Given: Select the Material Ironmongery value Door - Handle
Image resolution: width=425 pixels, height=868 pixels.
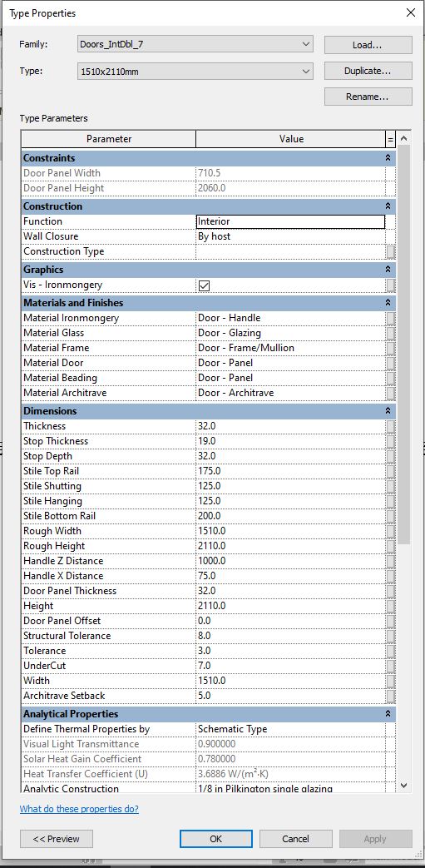Looking at the screenshot, I should 290,318.
